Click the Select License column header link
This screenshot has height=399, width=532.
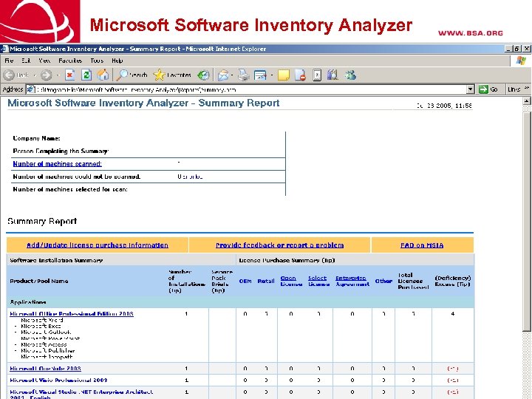click(318, 281)
